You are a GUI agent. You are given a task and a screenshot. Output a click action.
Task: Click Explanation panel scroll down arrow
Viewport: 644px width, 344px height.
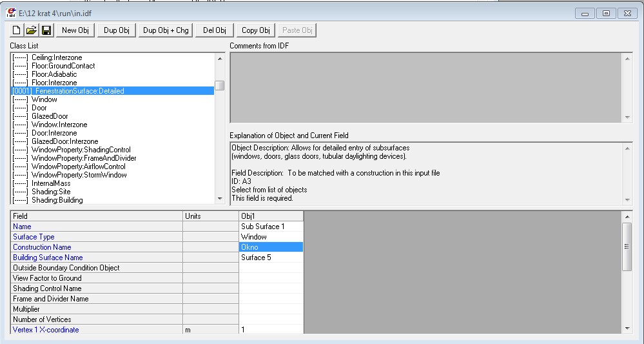click(627, 199)
